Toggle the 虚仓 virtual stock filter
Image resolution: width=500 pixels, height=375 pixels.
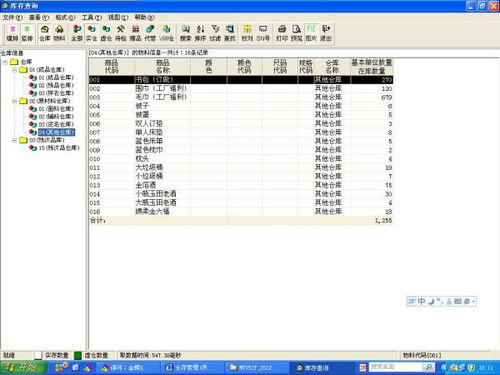coord(106,33)
